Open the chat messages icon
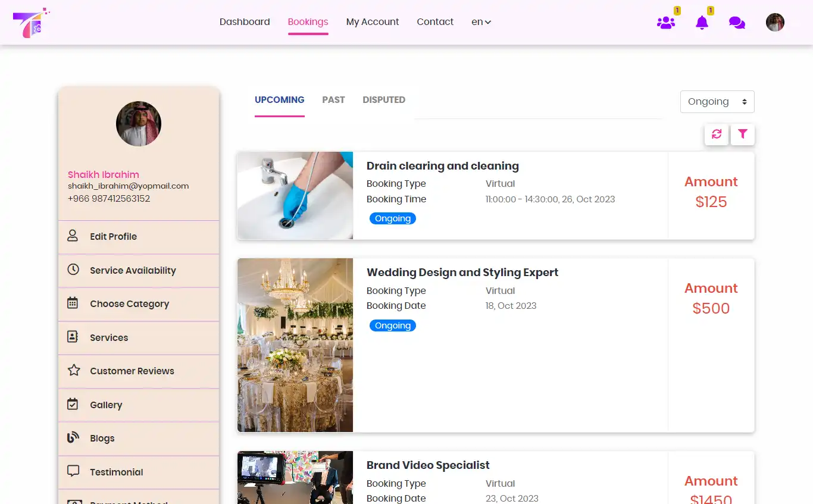Image resolution: width=813 pixels, height=504 pixels. tap(737, 22)
